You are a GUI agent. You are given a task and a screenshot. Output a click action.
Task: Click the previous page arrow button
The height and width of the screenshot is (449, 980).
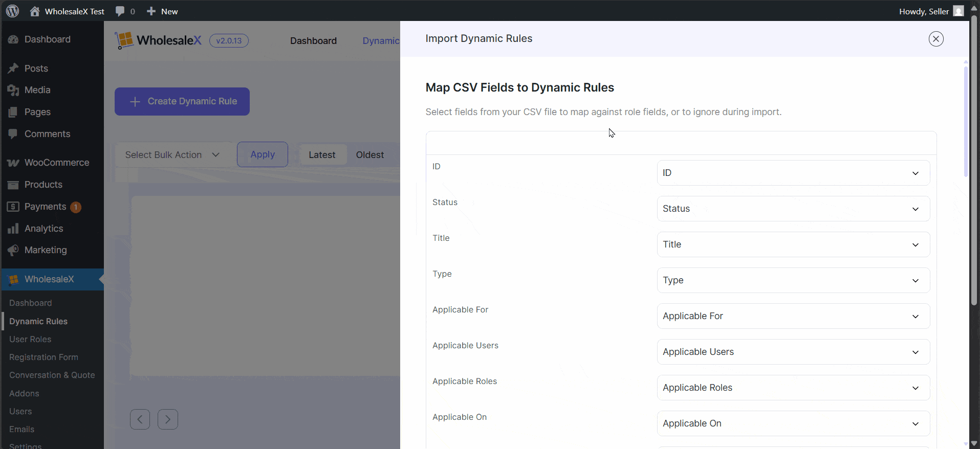140,419
